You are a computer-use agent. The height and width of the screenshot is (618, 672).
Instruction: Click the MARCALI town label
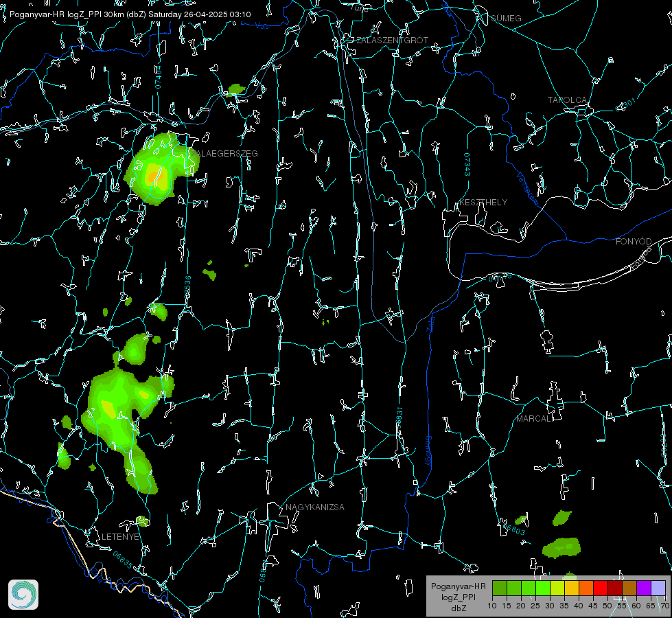point(535,419)
